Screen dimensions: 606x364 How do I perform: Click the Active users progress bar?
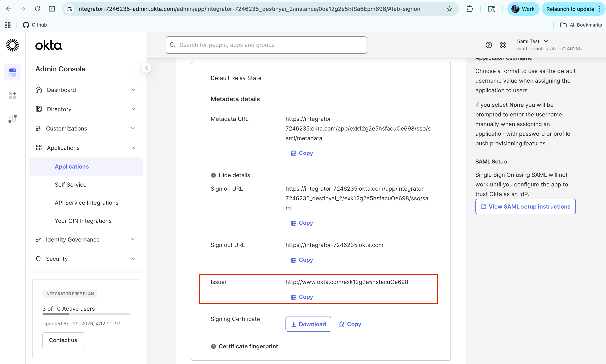(86, 314)
